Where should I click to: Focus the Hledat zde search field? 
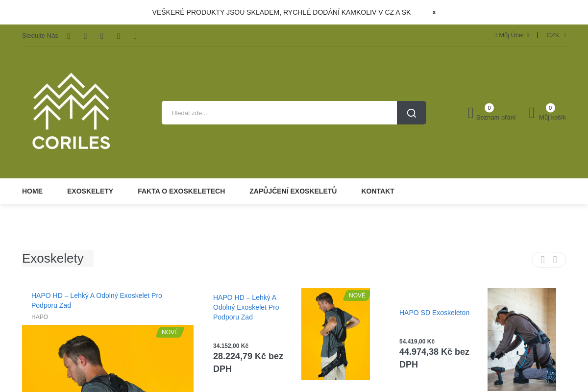pos(279,113)
